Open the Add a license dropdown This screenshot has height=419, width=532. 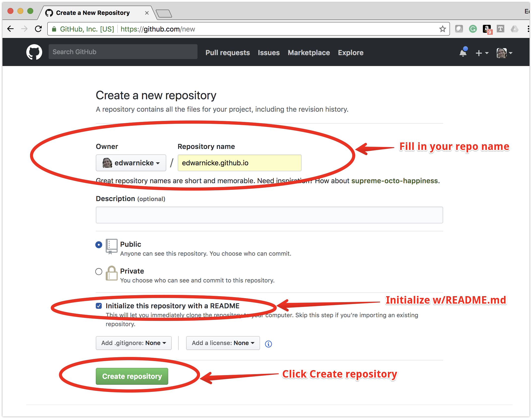pyautogui.click(x=223, y=343)
